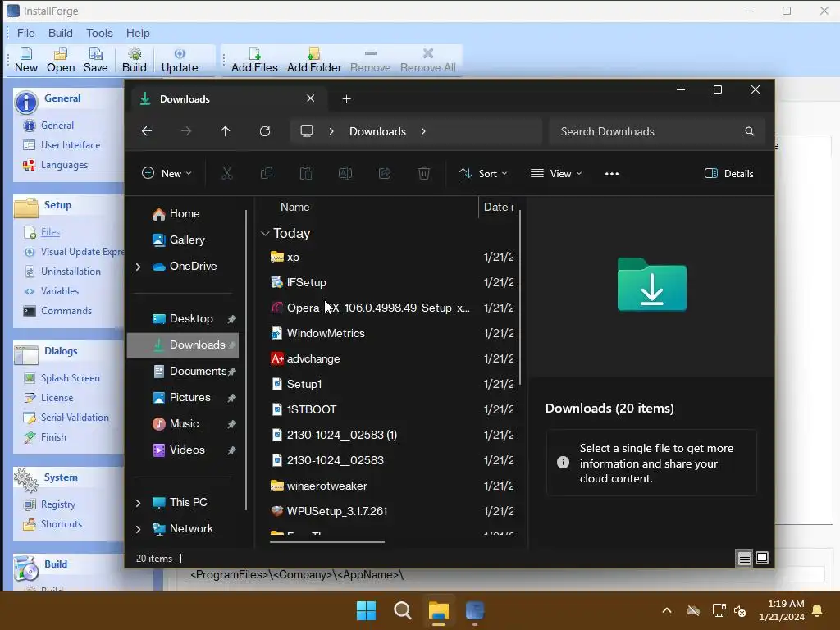Open General page in InstallForge sidebar

tap(57, 126)
